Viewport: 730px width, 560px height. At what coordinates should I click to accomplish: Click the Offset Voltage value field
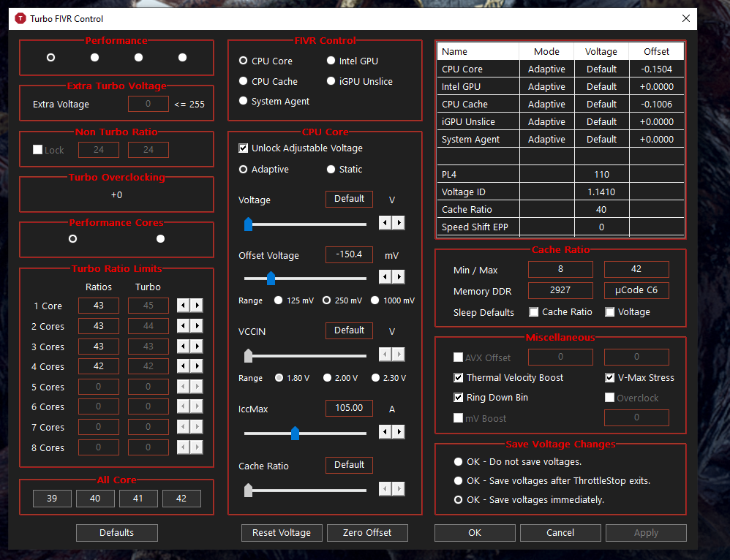pyautogui.click(x=349, y=254)
